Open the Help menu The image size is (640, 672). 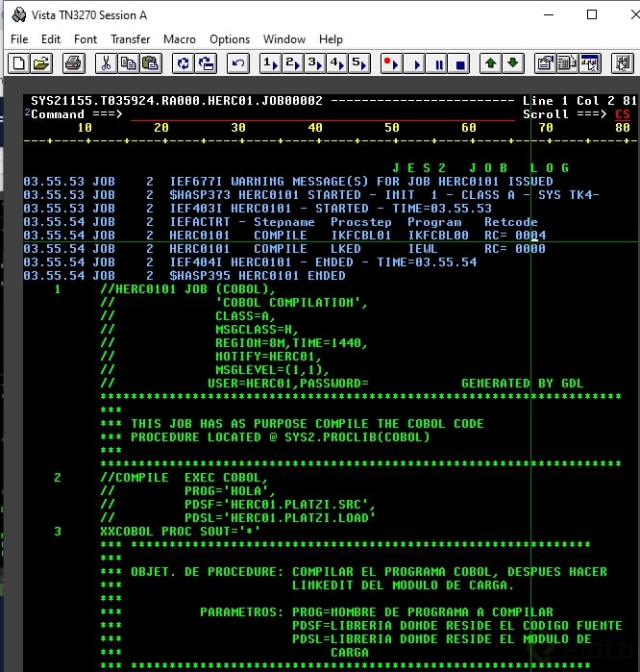pyautogui.click(x=331, y=39)
